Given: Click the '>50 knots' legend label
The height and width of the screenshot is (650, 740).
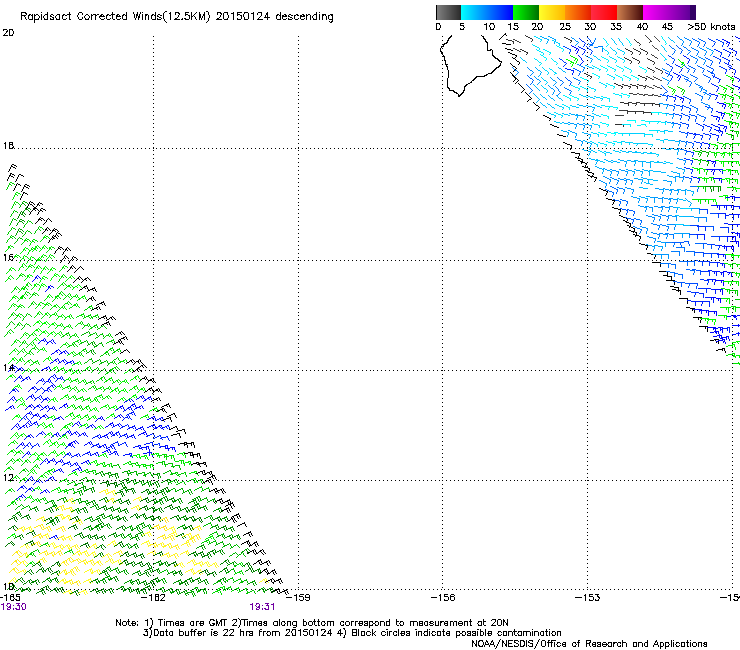Looking at the screenshot, I should (711, 26).
